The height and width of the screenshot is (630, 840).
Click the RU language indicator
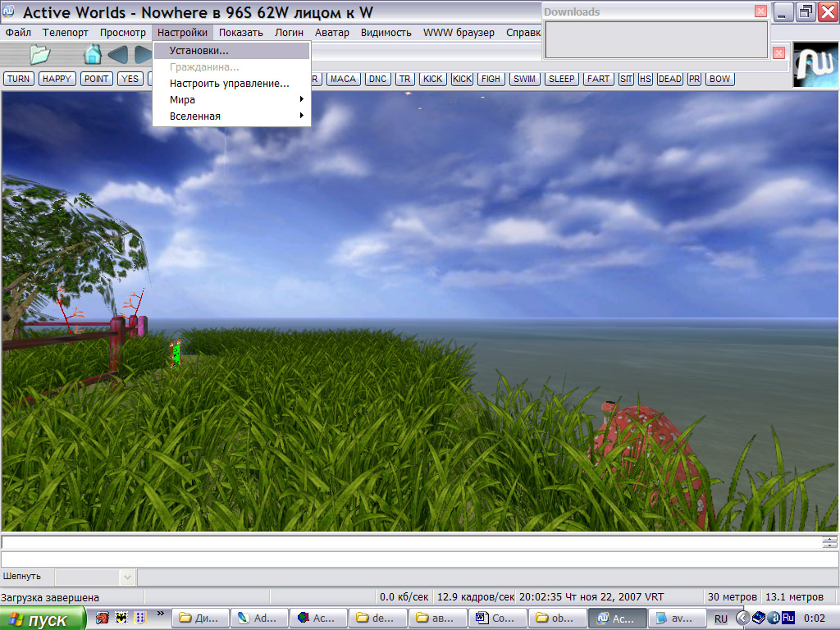click(720, 619)
